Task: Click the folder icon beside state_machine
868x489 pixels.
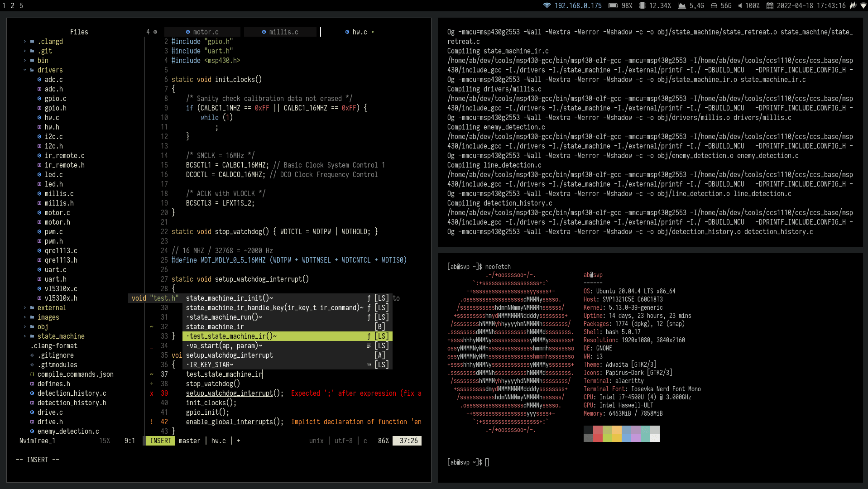Action: [x=32, y=336]
